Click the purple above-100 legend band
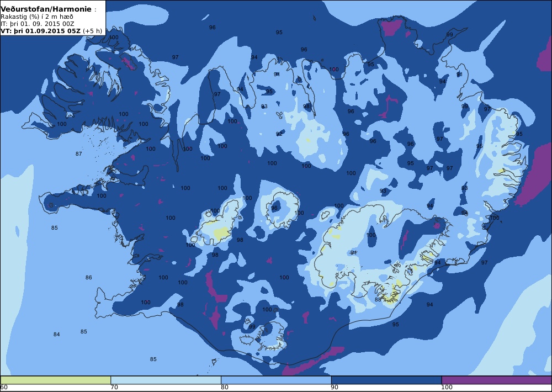The height and width of the screenshot is (392, 552). pos(497,380)
